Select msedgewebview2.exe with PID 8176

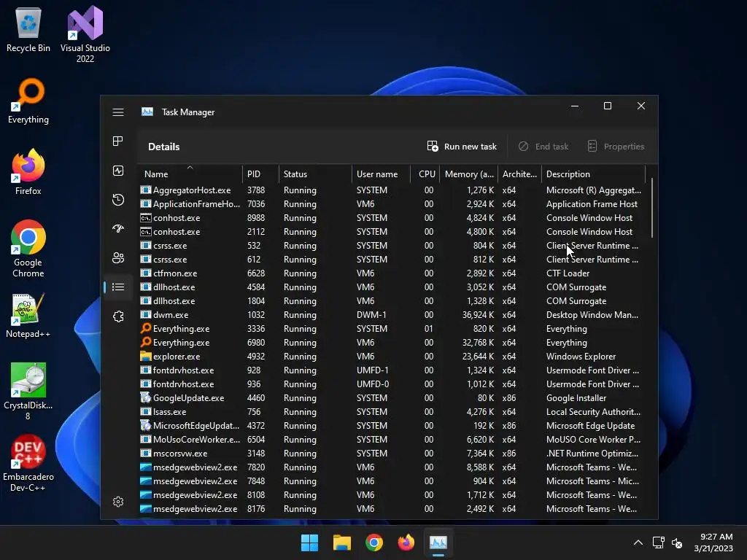(x=393, y=508)
